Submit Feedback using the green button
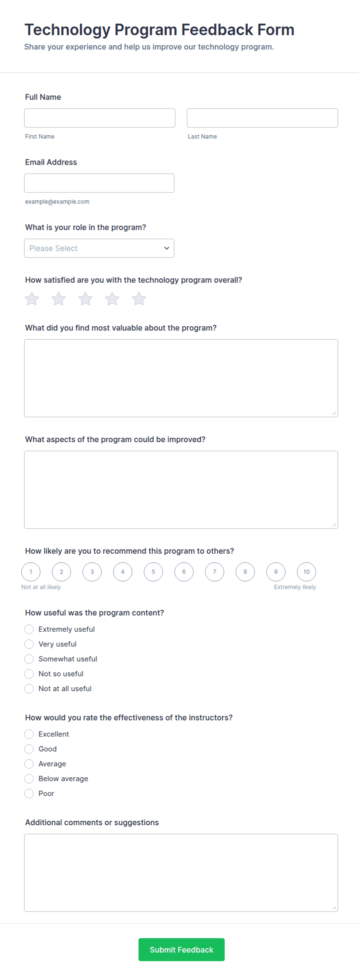359x980 pixels. (x=181, y=949)
